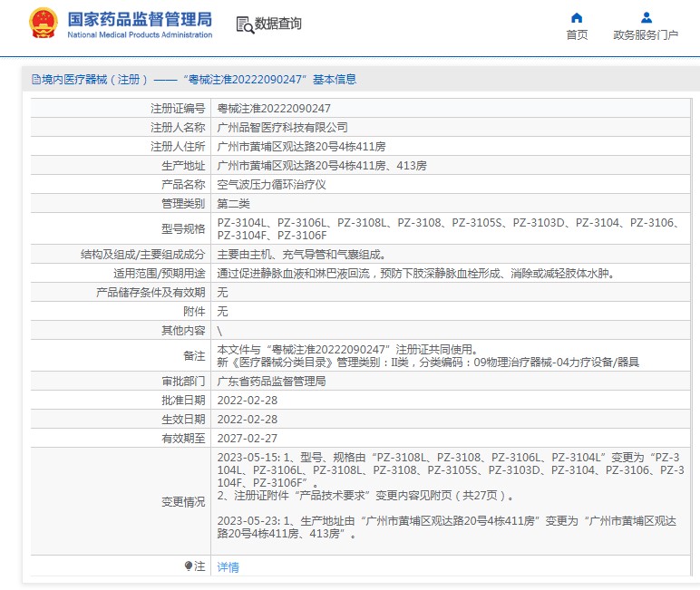Screen dimensions: 700x590
Task: Click the home house icon
Action: pyautogui.click(x=577, y=17)
